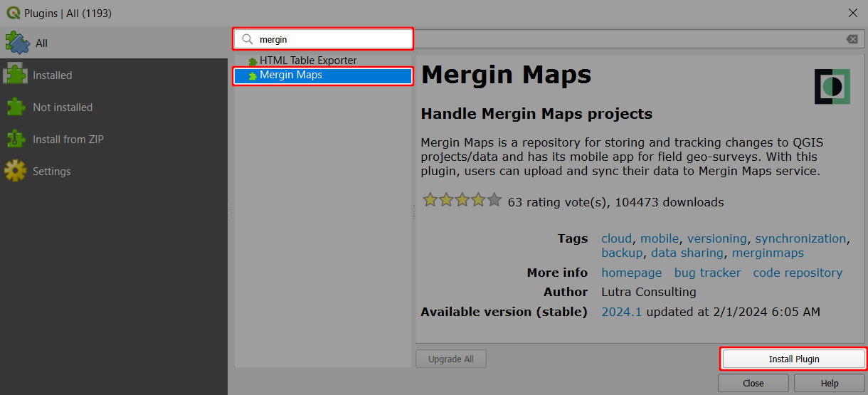Screen dimensions: 868x395
Task: Open the plugin homepage link
Action: coord(632,273)
